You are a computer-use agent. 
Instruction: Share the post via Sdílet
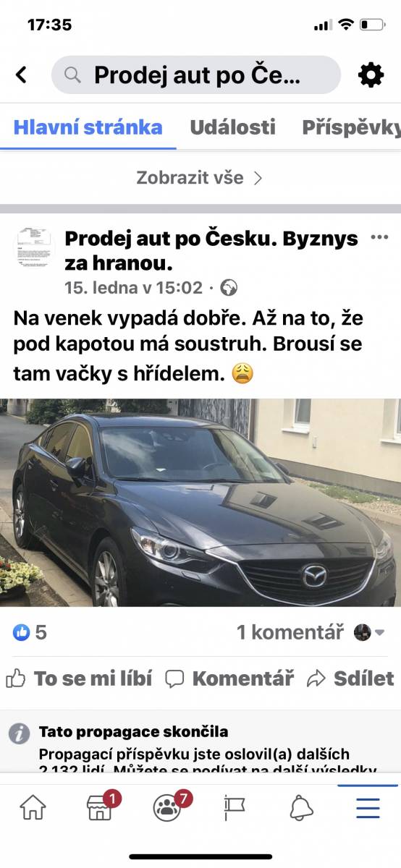350,678
